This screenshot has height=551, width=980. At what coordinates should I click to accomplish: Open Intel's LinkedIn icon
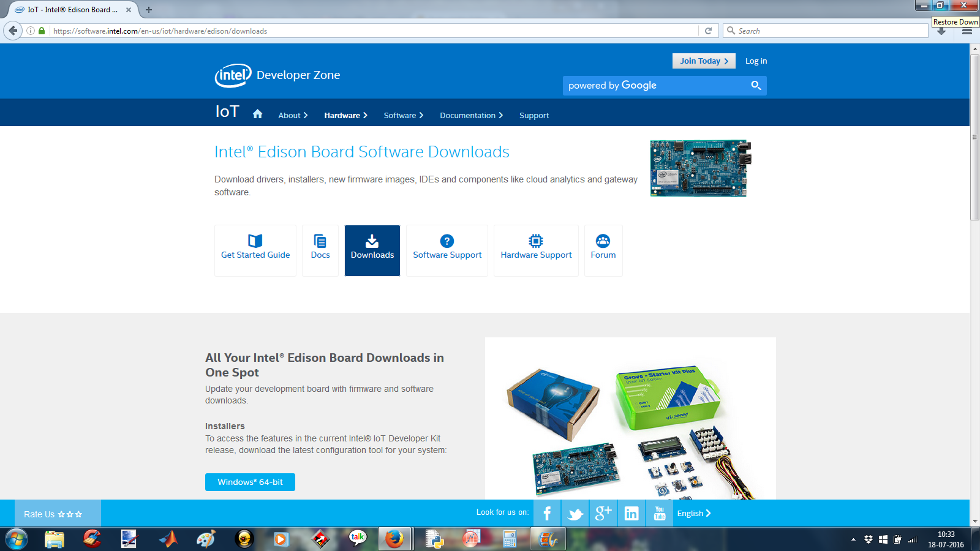[631, 513]
